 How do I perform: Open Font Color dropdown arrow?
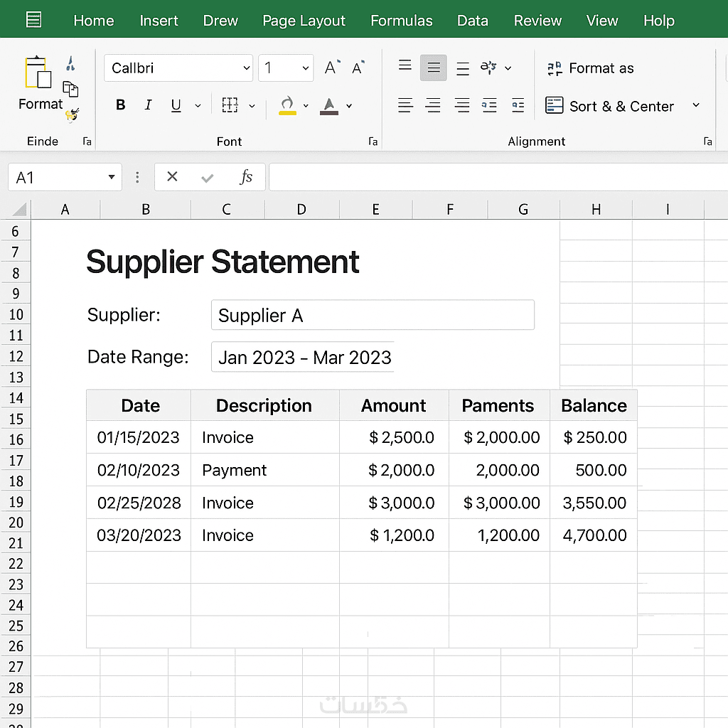(x=349, y=106)
